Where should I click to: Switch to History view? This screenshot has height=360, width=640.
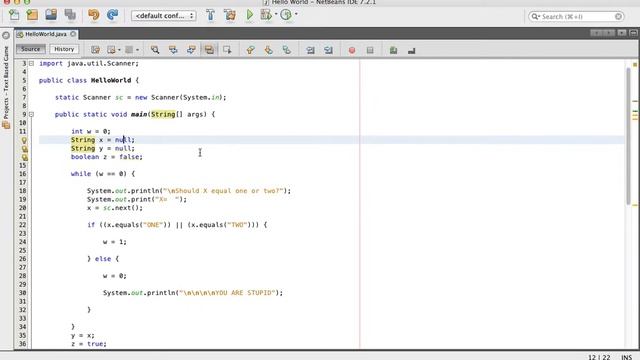click(x=64, y=49)
